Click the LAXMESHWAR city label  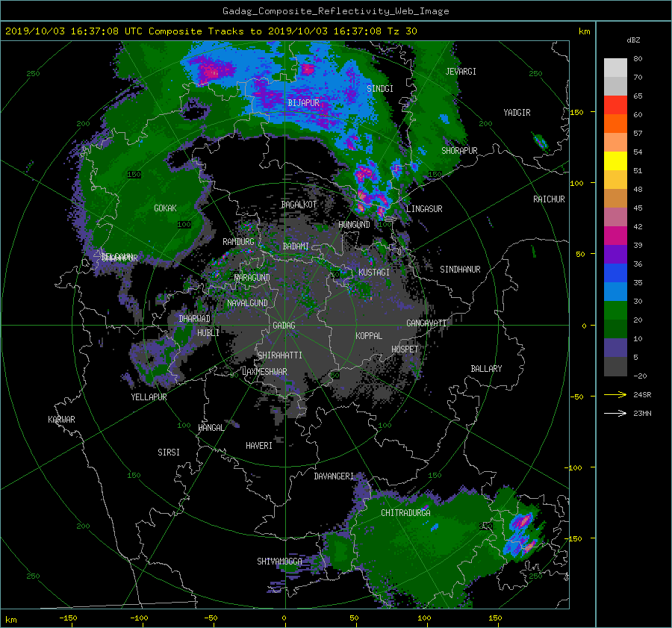(x=265, y=372)
